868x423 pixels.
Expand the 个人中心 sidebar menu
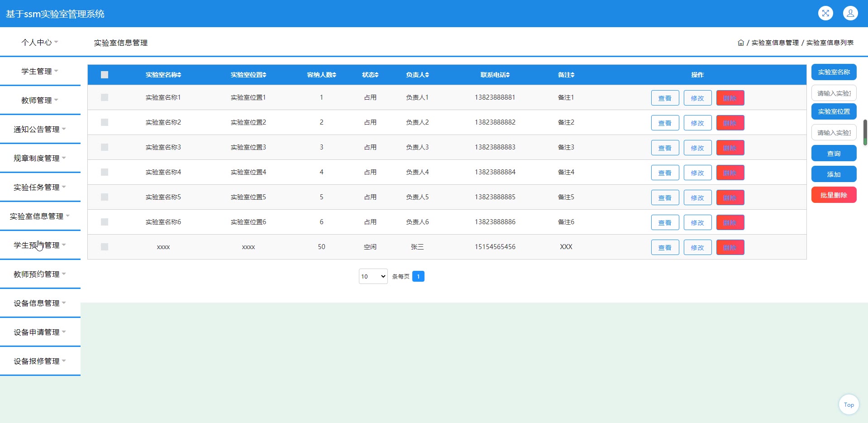click(40, 42)
